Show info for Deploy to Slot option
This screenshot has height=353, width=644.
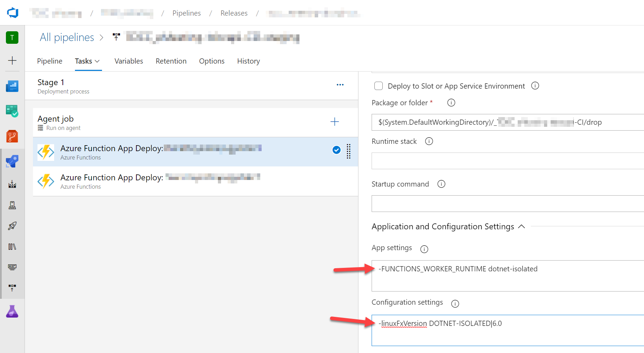(x=535, y=85)
